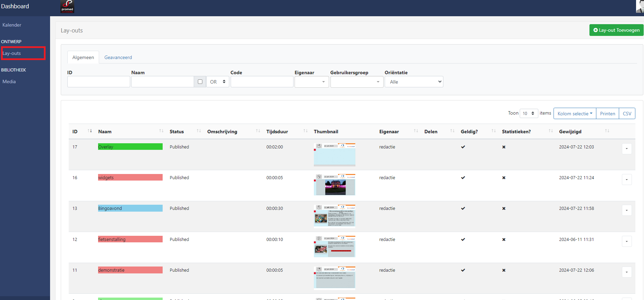Click the Promed logo in header
This screenshot has height=300, width=644.
(x=67, y=7)
